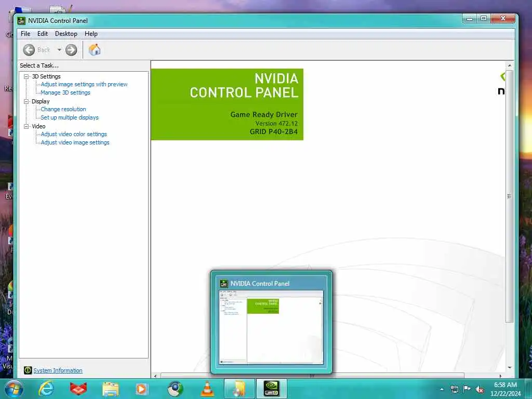Click the folder taskbar button
The height and width of the screenshot is (399, 532).
click(239, 389)
